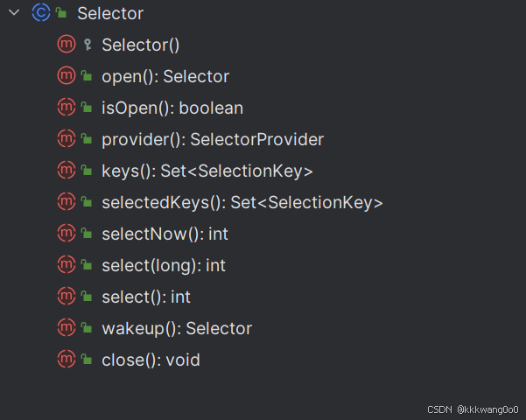Screen dimensions: 526x420
Task: Click the blue class icon beside Selector
Action: click(x=41, y=13)
